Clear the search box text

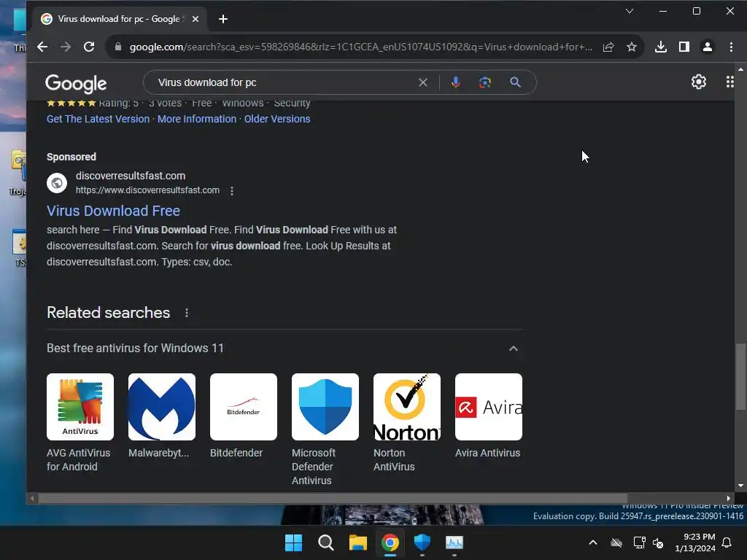tap(422, 82)
